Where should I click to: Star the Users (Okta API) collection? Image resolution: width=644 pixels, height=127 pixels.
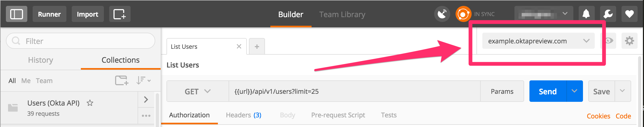[90, 103]
